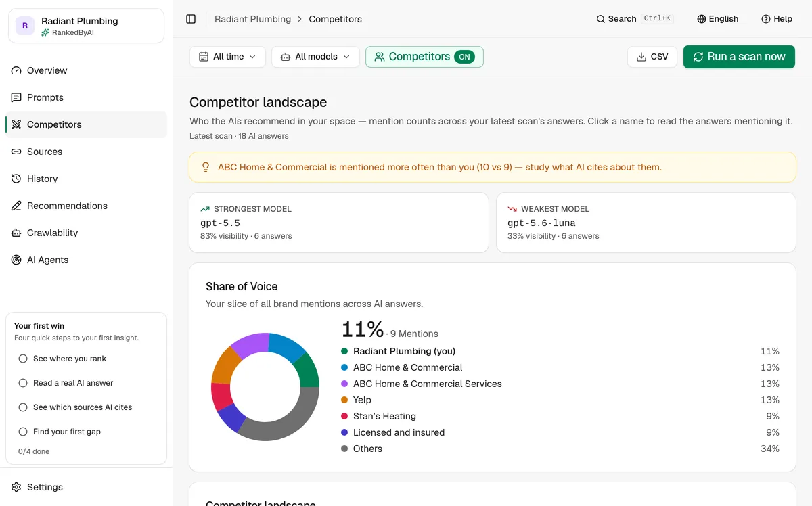Open the All time date dropdown

227,57
